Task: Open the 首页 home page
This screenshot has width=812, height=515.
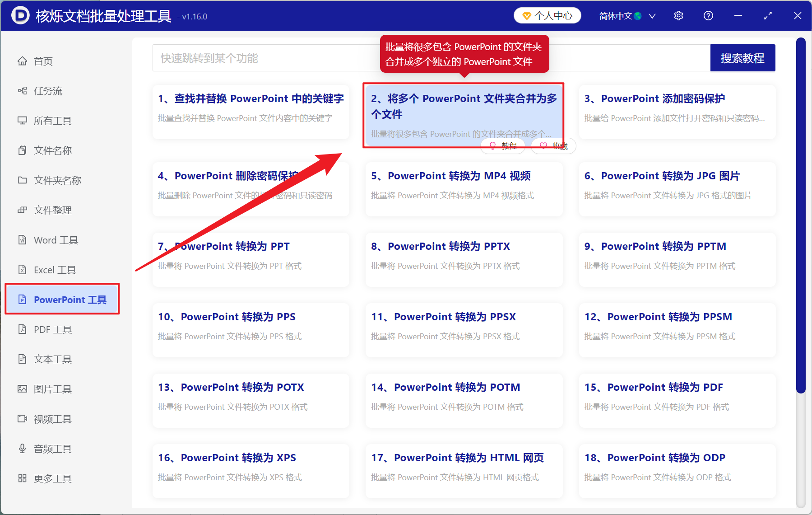Action: (x=43, y=61)
